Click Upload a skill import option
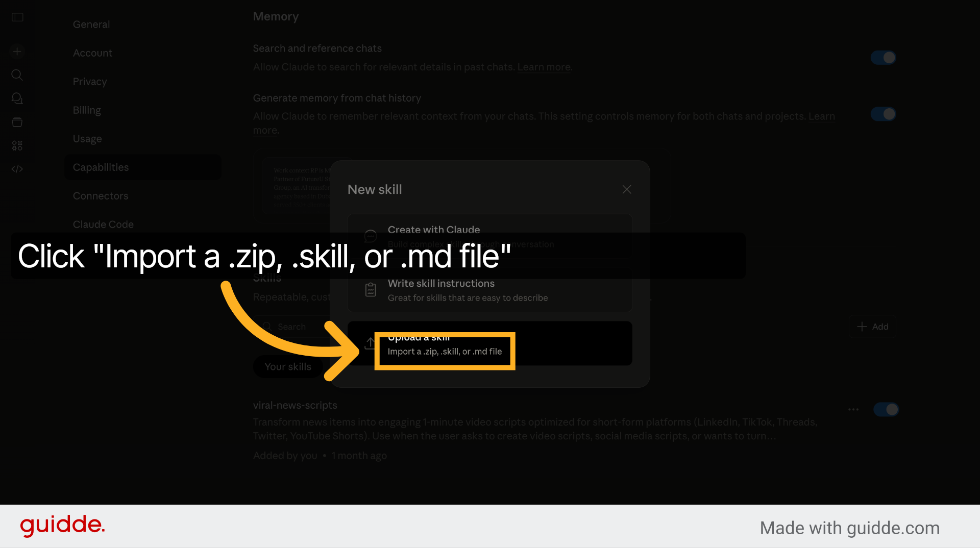The width and height of the screenshot is (980, 548). 490,343
